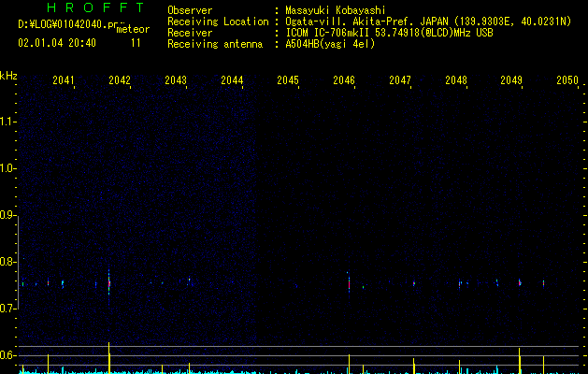Click the HROFFT title text
This screenshot has width=588, height=374.
(95, 7)
